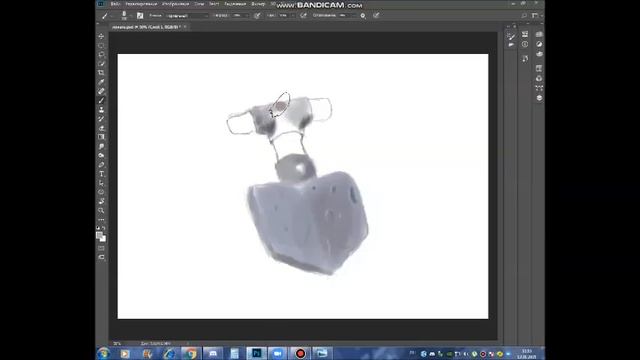640x360 pixels.
Task: Select the Eraser tool
Action: [x=101, y=128]
